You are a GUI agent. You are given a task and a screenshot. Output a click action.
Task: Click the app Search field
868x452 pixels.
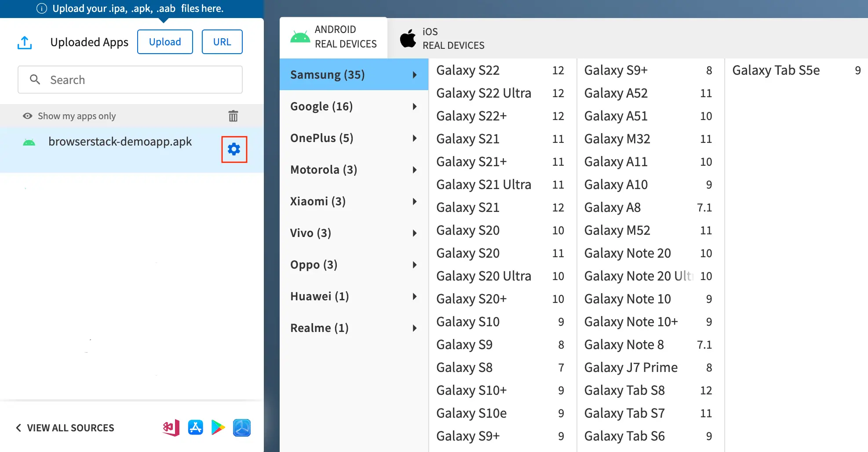click(x=130, y=80)
